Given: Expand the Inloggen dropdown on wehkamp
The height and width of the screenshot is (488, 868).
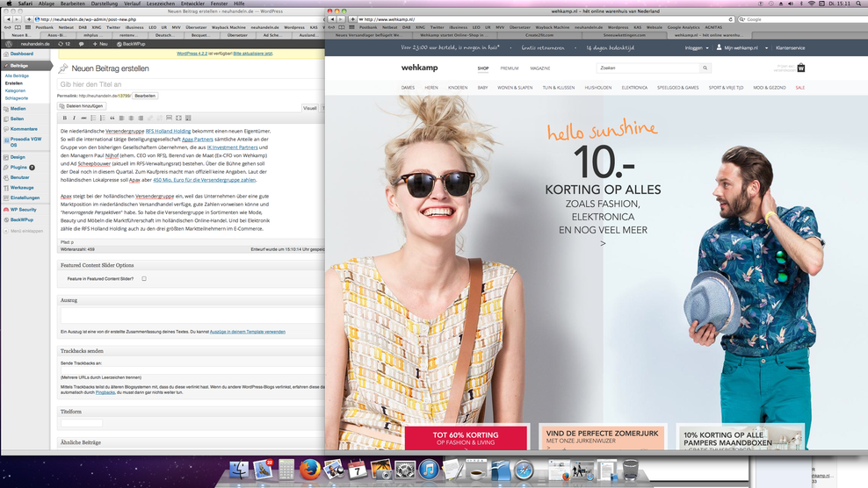Looking at the screenshot, I should tap(697, 48).
